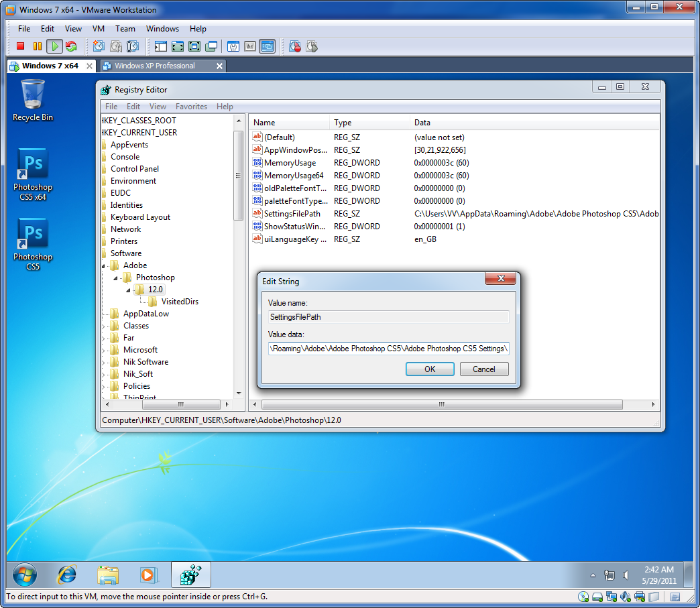Open the VM menu

coord(98,29)
